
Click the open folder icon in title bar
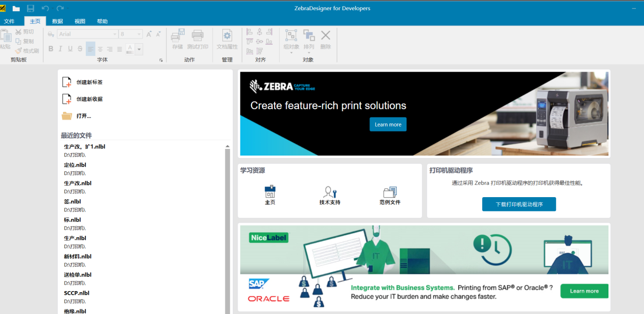click(x=16, y=8)
